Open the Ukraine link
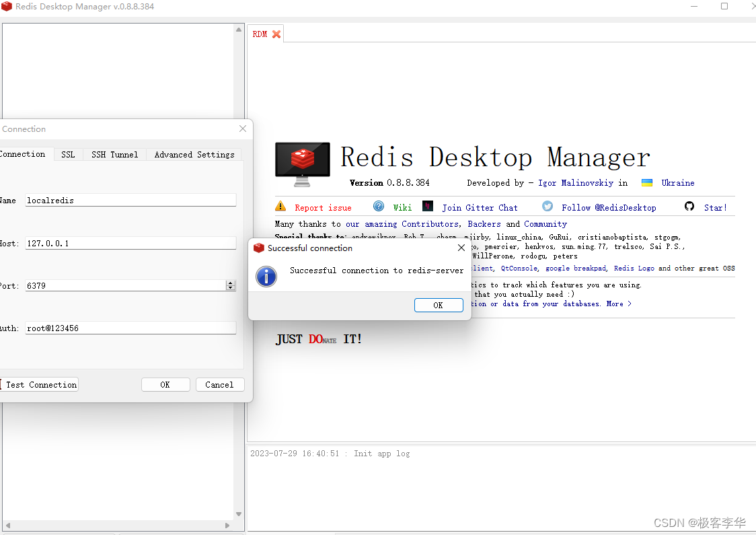 tap(678, 183)
